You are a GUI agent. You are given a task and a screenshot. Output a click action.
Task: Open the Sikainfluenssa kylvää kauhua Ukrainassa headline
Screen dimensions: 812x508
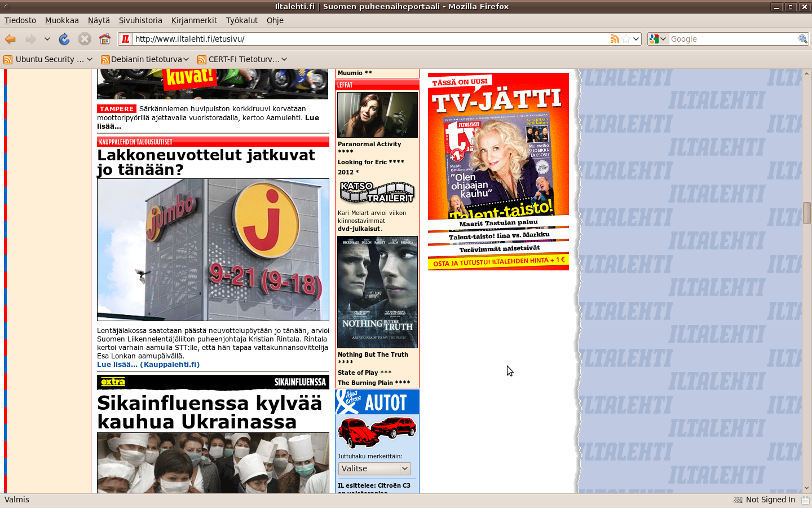pos(210,413)
